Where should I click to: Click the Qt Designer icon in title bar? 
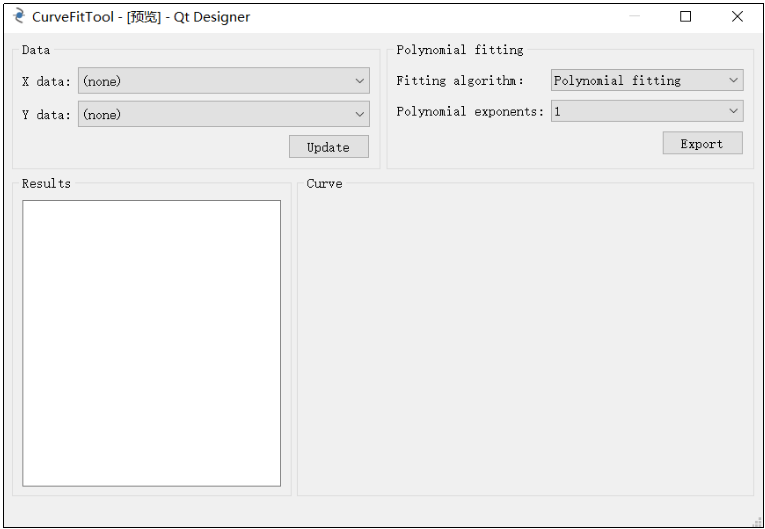18,16
